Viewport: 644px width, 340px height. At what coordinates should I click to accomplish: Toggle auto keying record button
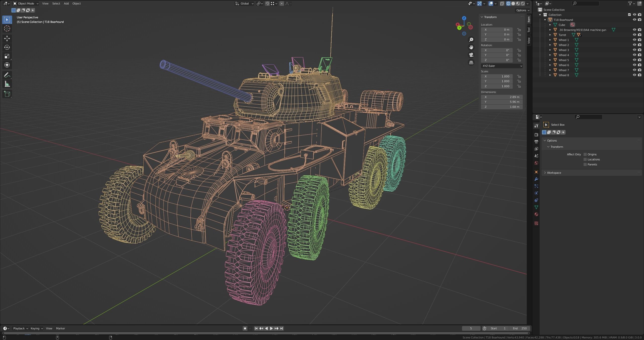245,328
